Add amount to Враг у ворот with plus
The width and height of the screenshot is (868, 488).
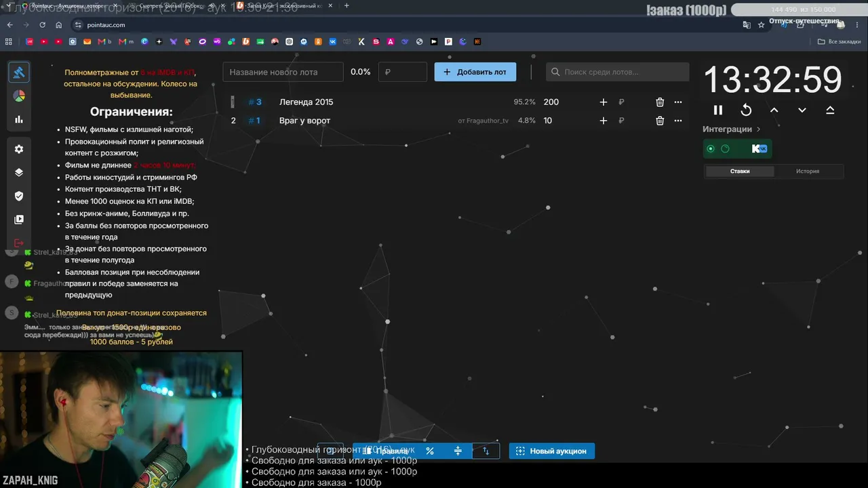(604, 121)
